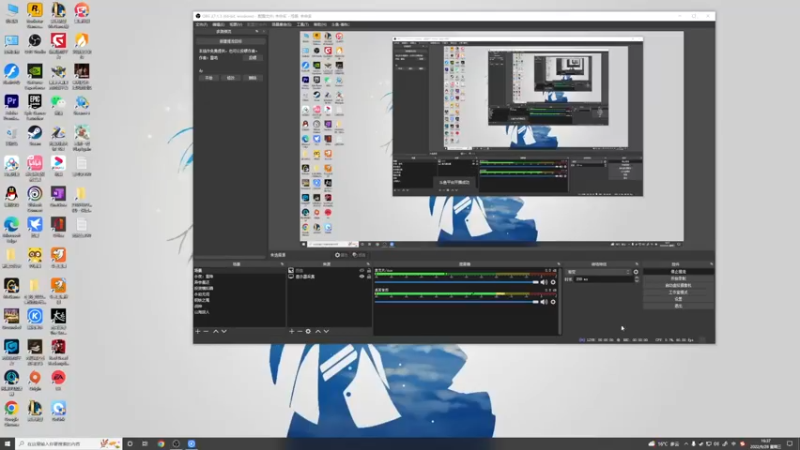The height and width of the screenshot is (450, 800).
Task: Click the 退出 button in controls
Action: click(x=678, y=306)
